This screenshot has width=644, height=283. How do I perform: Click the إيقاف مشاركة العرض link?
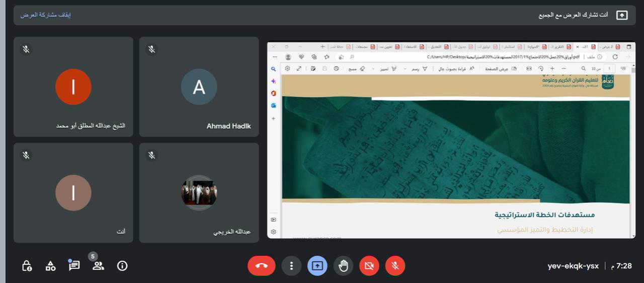[46, 15]
